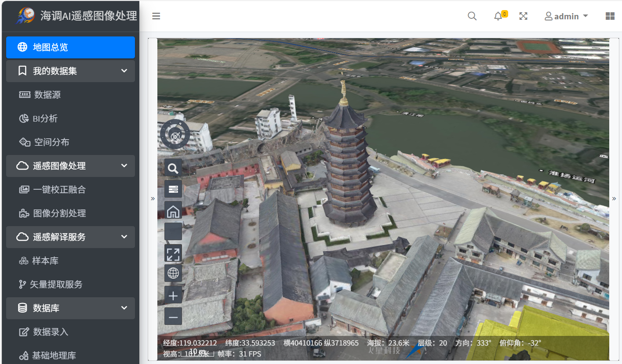This screenshot has height=364, width=622.
Task: Reset map to home view
Action: tap(173, 211)
